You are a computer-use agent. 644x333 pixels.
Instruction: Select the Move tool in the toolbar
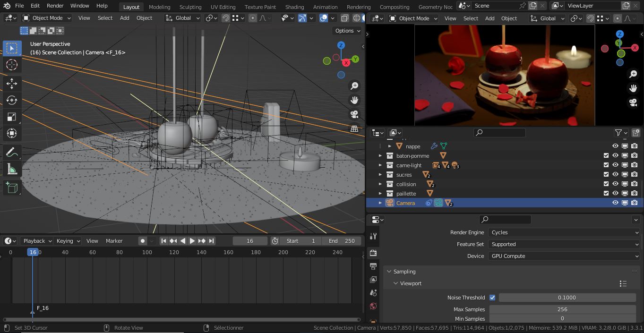click(12, 83)
